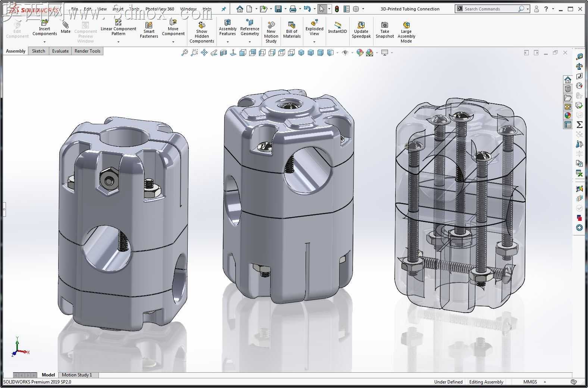The image size is (588, 388).
Task: Open Options gear icon
Action: click(x=356, y=9)
